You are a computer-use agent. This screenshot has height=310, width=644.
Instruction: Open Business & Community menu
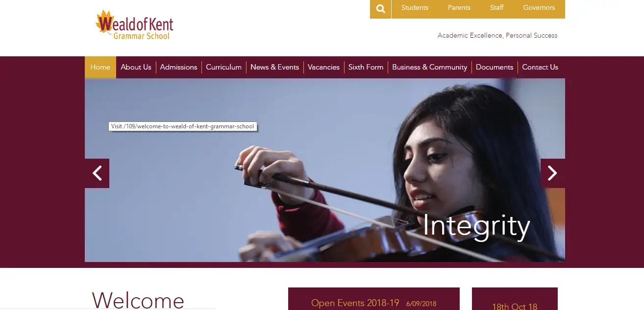tap(429, 67)
